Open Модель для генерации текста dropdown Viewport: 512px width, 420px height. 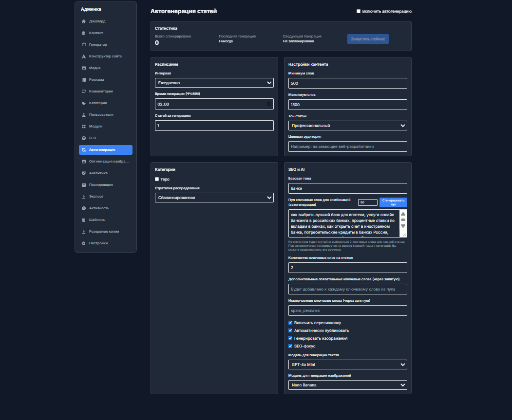[348, 365]
